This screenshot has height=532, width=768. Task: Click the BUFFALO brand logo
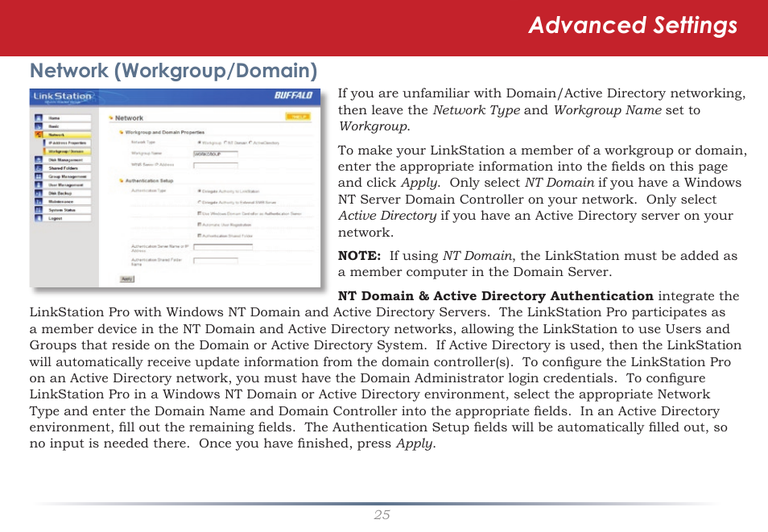pos(293,96)
